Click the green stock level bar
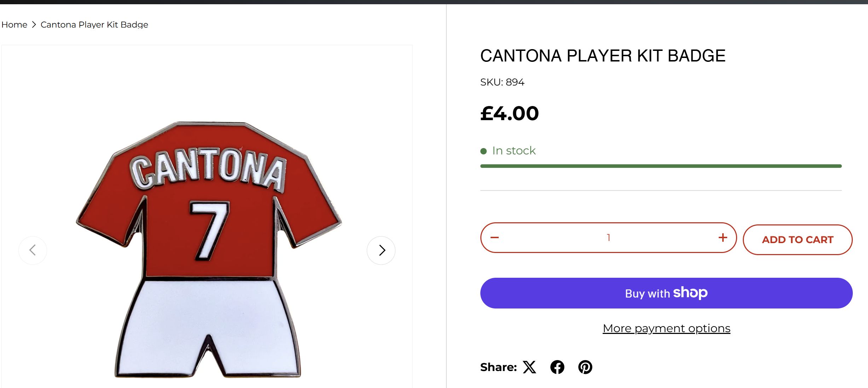868x388 pixels. click(x=661, y=166)
